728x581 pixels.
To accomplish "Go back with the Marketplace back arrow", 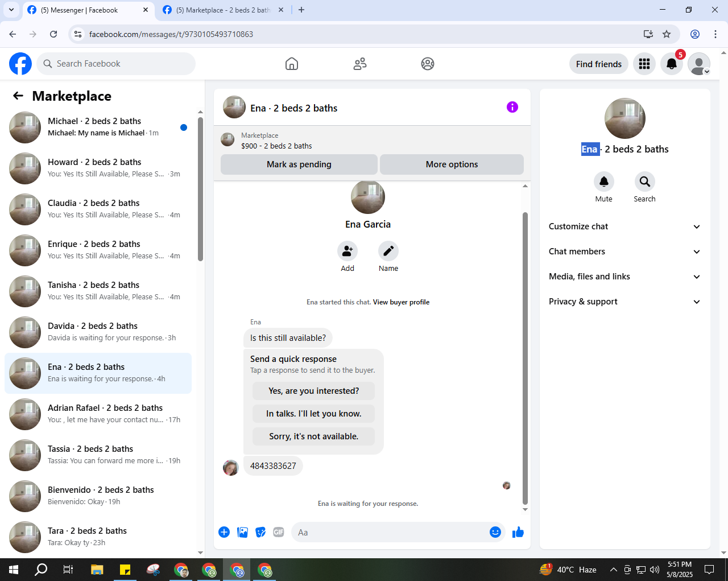I will click(18, 96).
